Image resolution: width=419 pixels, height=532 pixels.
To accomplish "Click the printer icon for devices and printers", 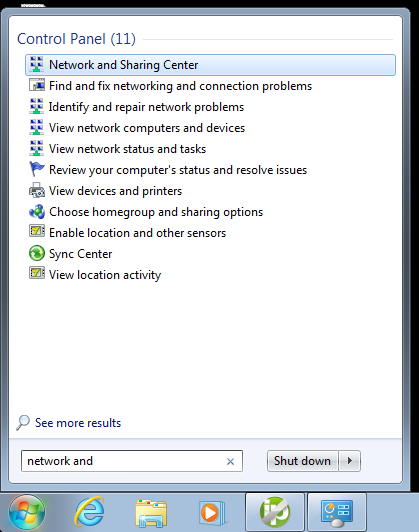I will pyautogui.click(x=37, y=190).
